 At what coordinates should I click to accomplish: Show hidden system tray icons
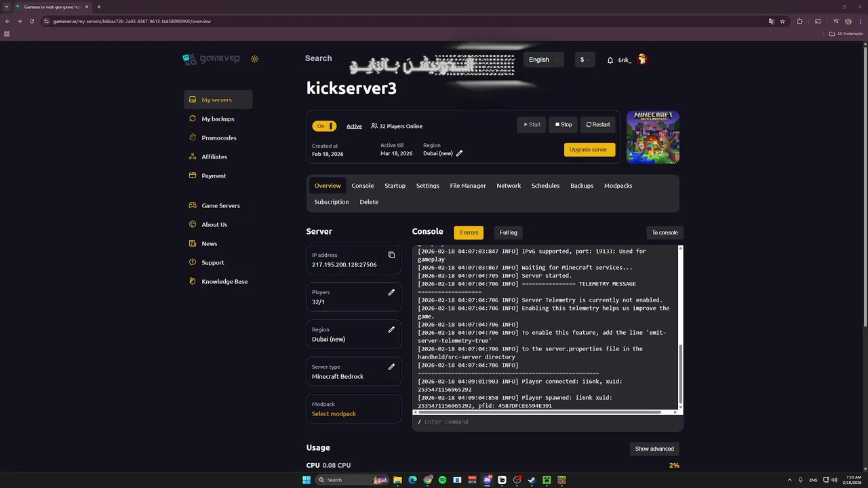789,480
